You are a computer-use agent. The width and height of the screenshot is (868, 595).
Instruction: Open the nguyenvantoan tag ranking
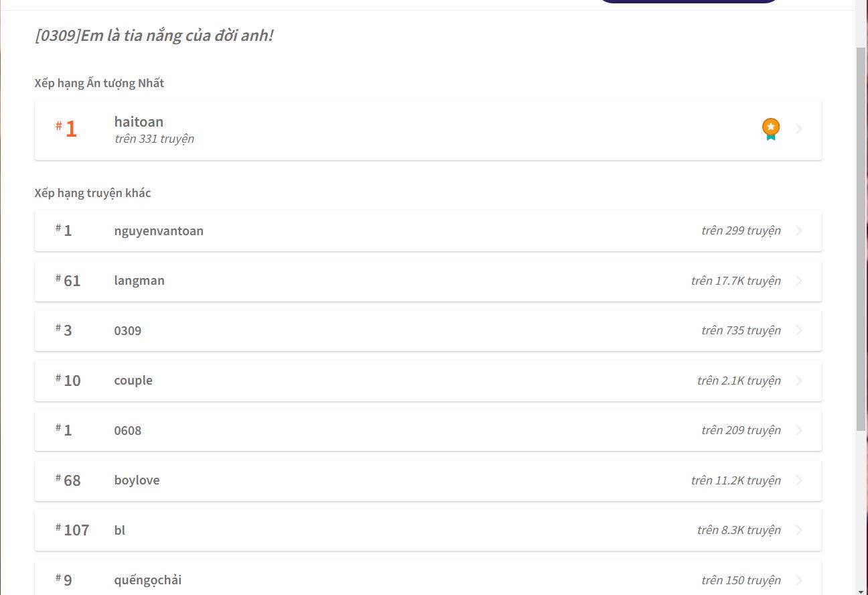click(x=428, y=230)
